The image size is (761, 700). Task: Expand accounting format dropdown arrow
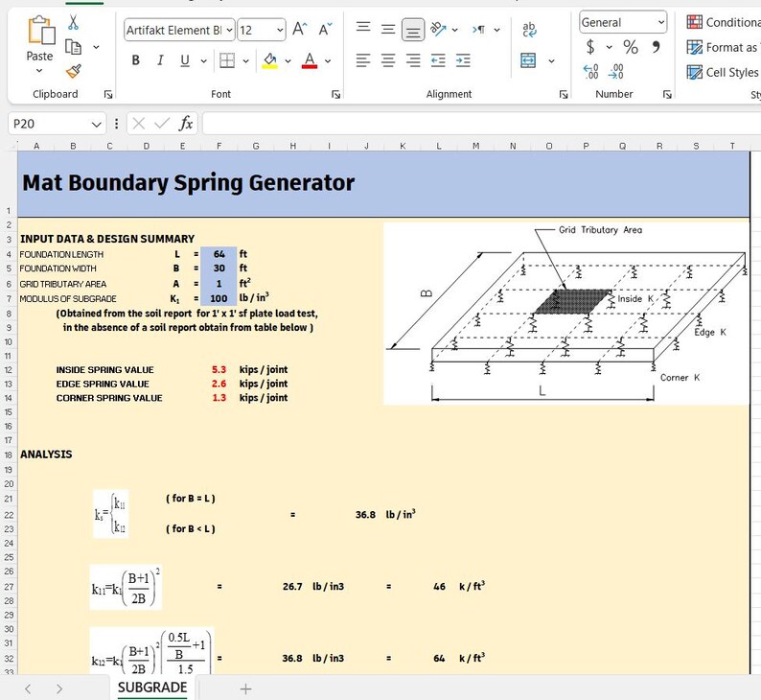[610, 47]
